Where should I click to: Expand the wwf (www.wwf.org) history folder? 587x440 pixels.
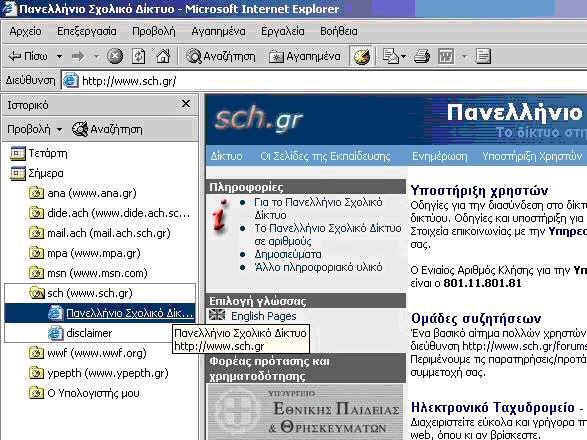[x=88, y=353]
